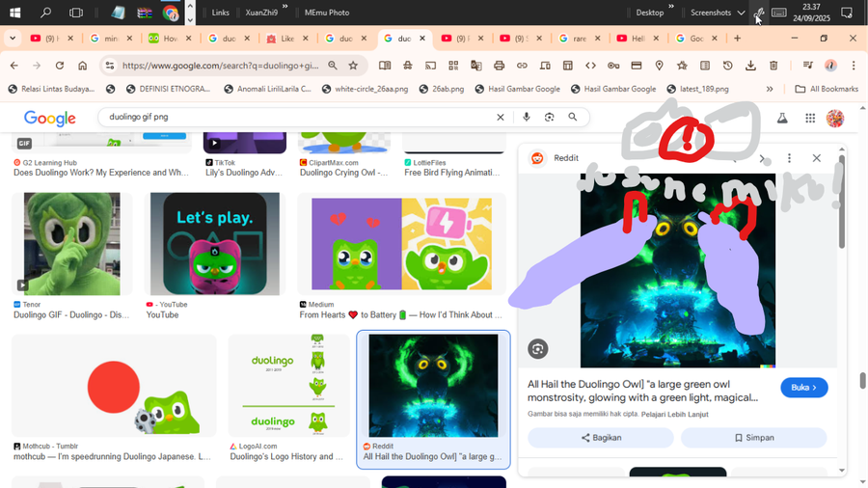
Task: Open media controls in toolbar
Action: 808,66
